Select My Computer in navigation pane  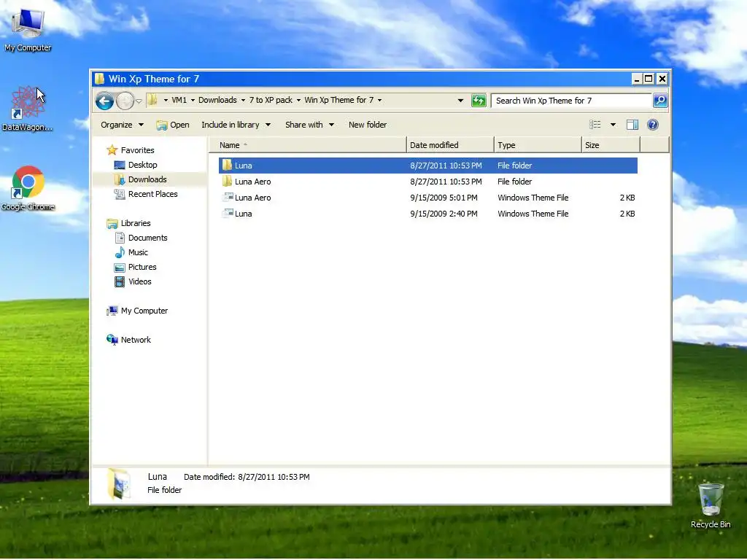(x=144, y=311)
